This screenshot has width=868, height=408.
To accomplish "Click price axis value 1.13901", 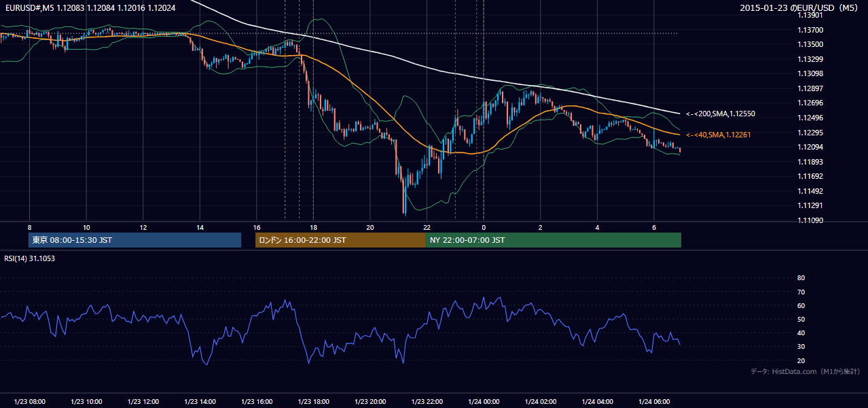I will click(x=810, y=15).
